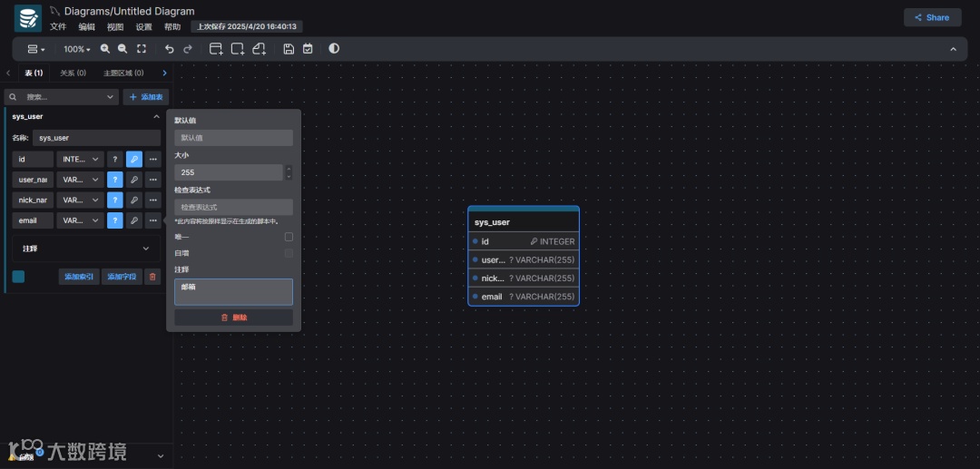This screenshot has width=980, height=469.
Task: Click the zoom in magnifier icon
Action: (x=105, y=49)
